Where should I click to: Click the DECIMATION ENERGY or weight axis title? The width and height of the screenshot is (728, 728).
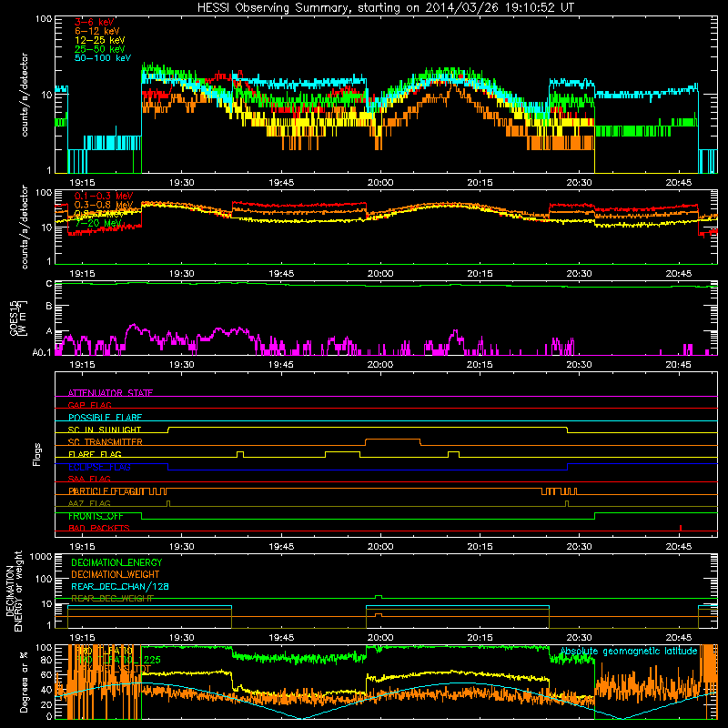pos(14,591)
